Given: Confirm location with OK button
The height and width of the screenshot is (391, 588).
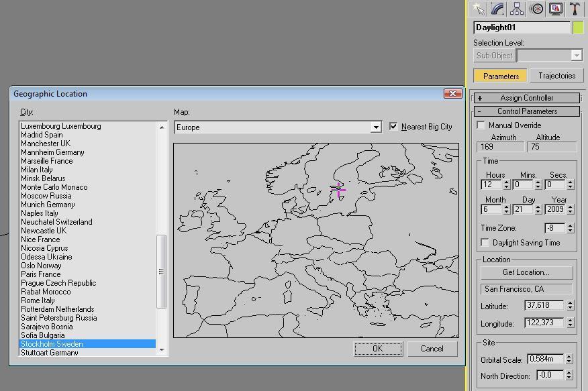Looking at the screenshot, I should [378, 349].
